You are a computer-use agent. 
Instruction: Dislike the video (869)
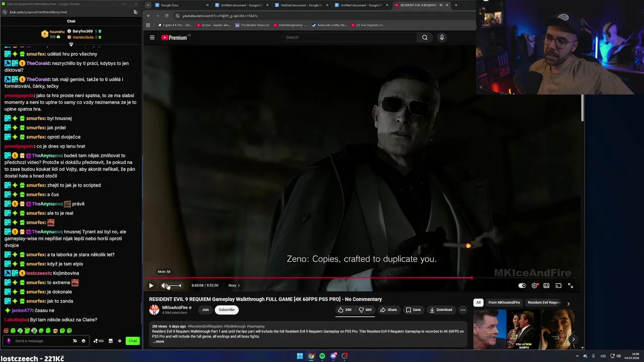coord(365,310)
